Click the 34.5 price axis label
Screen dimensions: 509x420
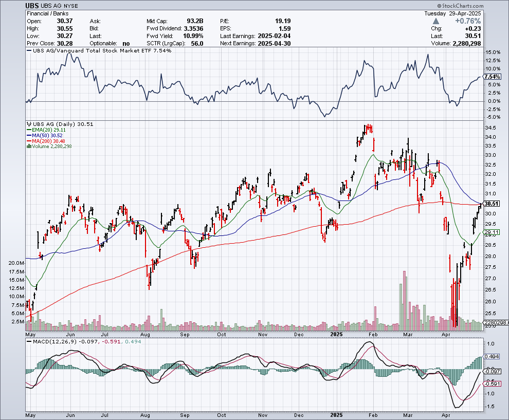pos(490,127)
